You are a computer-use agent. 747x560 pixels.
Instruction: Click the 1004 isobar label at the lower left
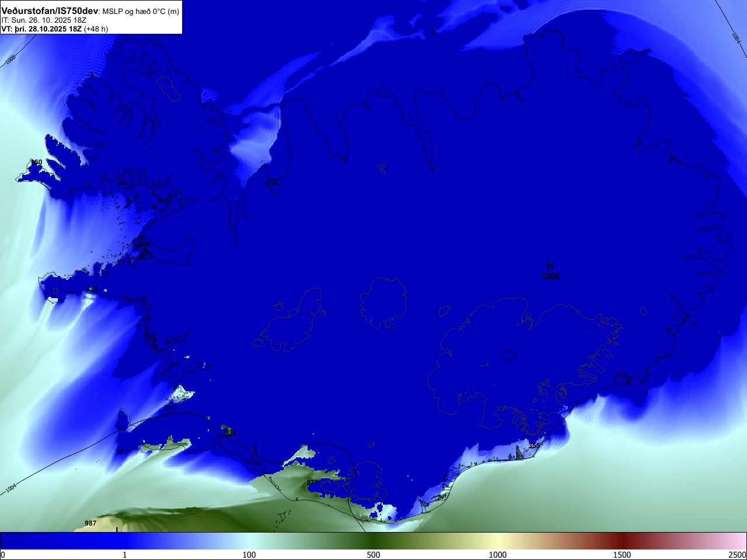11,488
